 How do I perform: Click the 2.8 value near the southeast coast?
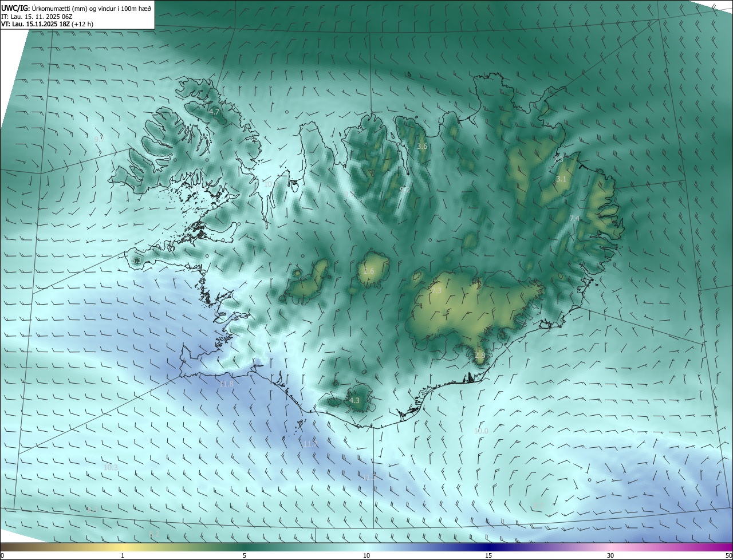tap(480, 356)
